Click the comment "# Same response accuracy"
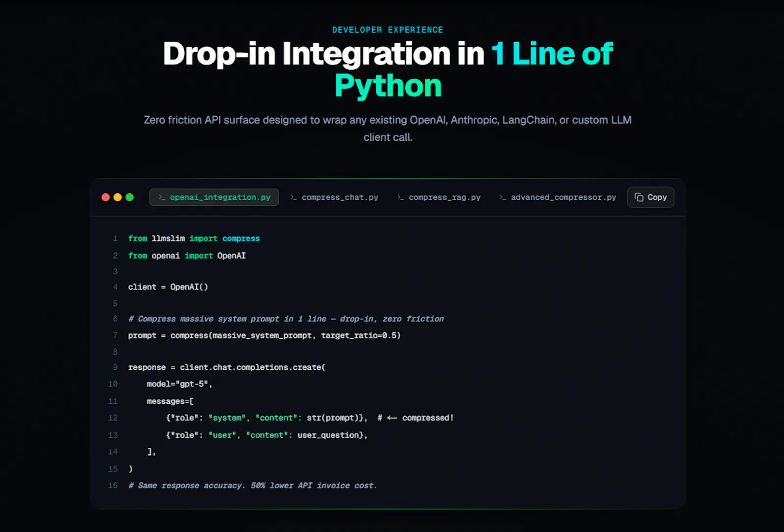Image resolution: width=784 pixels, height=532 pixels. (x=253, y=485)
